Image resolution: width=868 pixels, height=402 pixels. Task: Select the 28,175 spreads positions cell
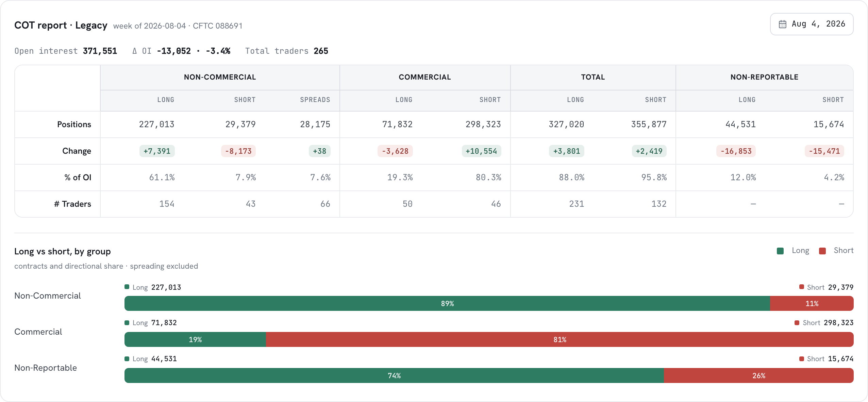click(315, 124)
